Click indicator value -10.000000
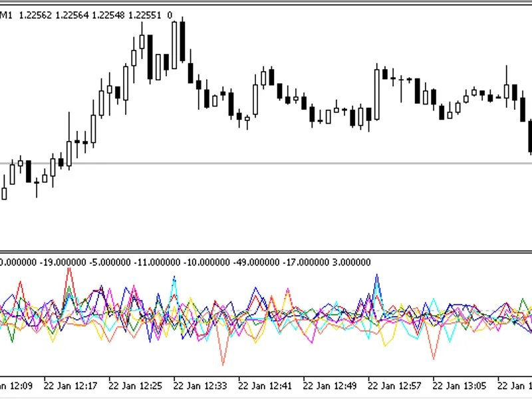The height and width of the screenshot is (399, 532). [207, 262]
